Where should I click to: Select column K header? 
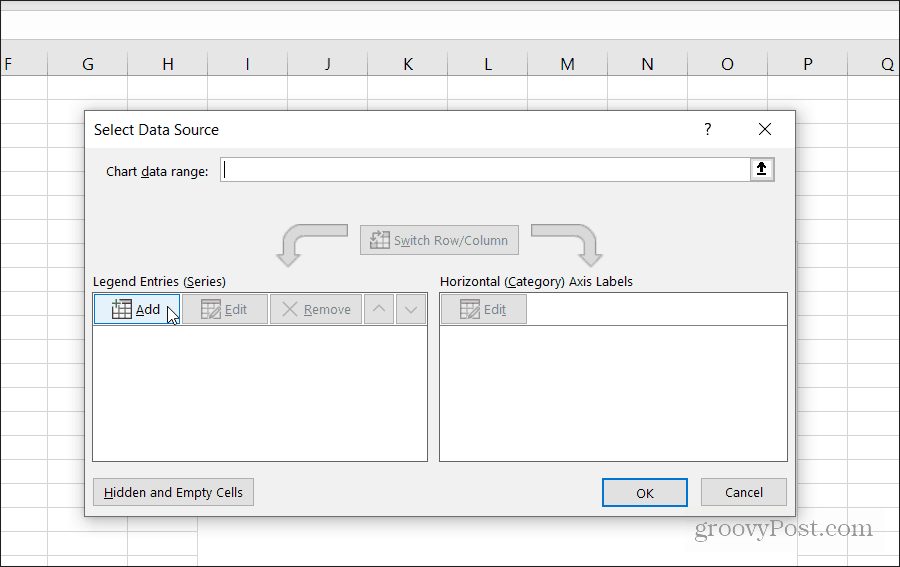[x=408, y=63]
